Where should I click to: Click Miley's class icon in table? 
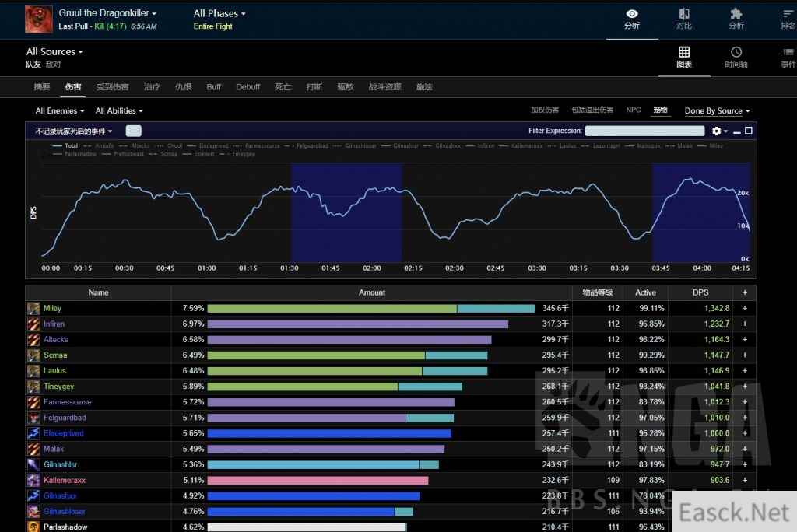point(33,309)
